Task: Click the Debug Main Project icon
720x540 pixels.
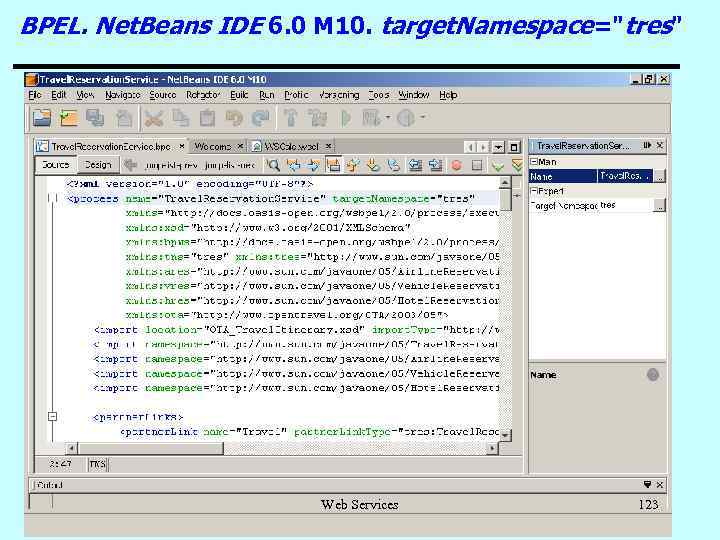Action: click(x=371, y=118)
